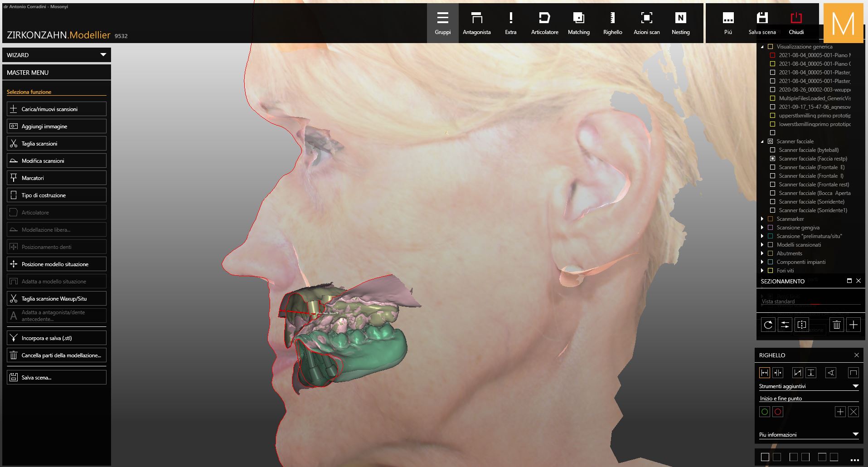The width and height of the screenshot is (868, 467).
Task: Click the Azioni scan icon
Action: pyautogui.click(x=646, y=23)
